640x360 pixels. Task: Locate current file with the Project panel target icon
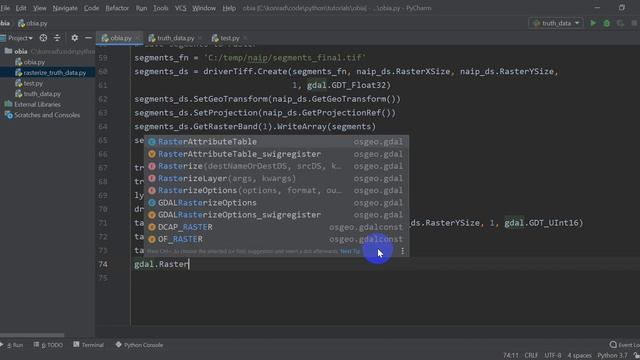(43, 38)
